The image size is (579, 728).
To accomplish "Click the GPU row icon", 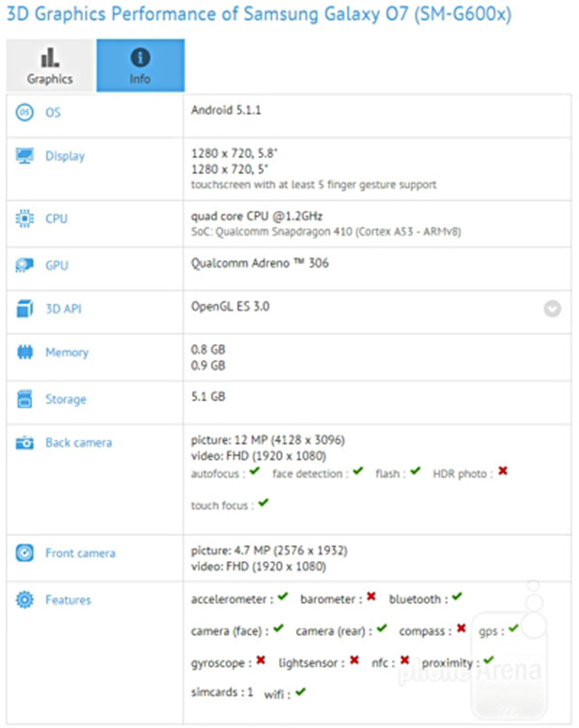I will pyautogui.click(x=25, y=266).
